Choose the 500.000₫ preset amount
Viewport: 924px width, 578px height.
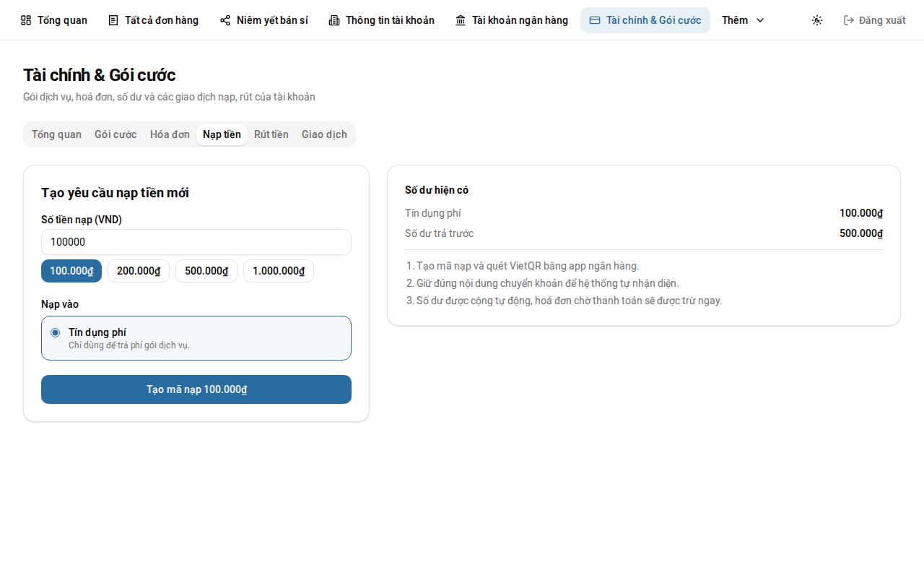(206, 271)
